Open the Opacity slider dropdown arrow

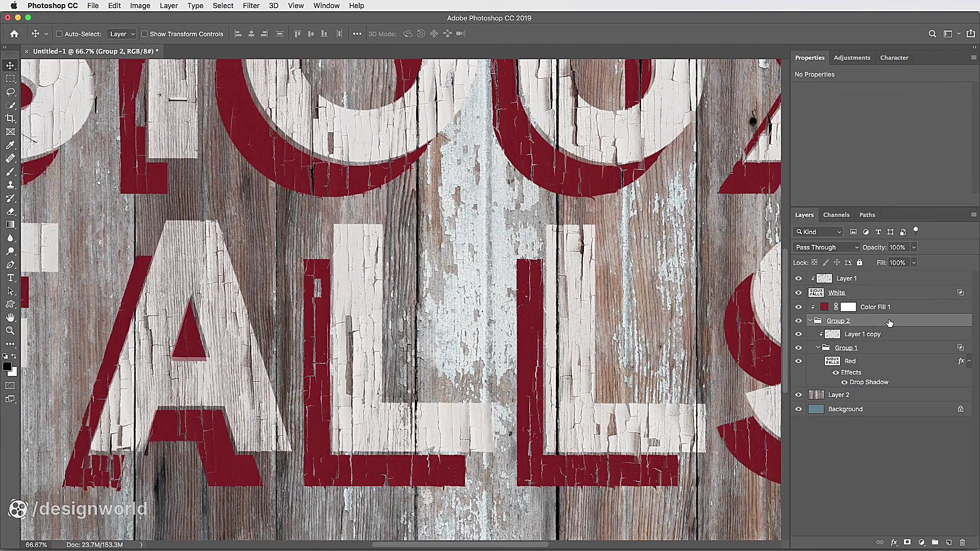[914, 247]
